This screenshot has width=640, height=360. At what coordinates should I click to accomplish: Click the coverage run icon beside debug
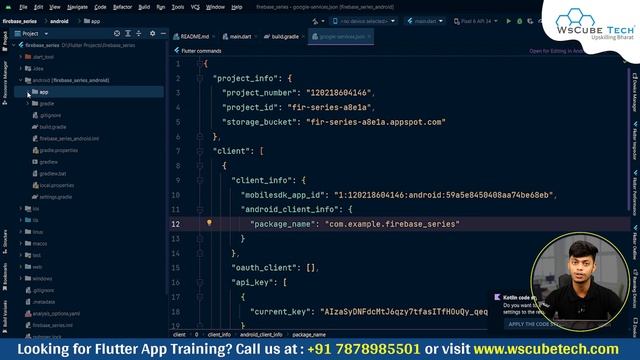(530, 21)
